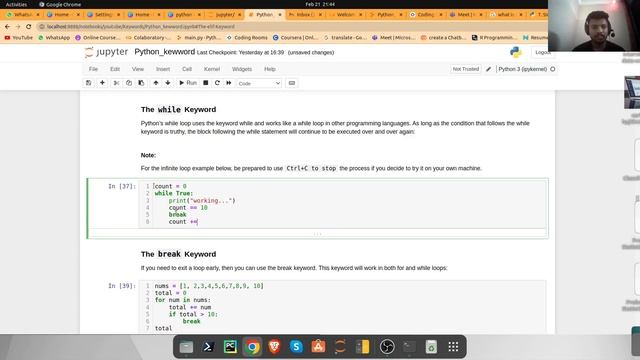Open Google Chrome in the dock

point(252,347)
